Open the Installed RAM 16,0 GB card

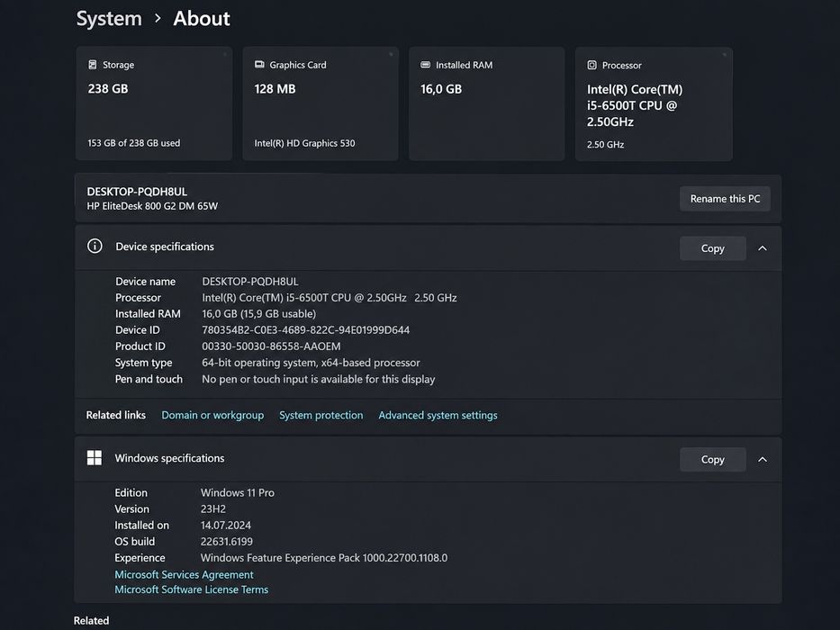coord(486,103)
